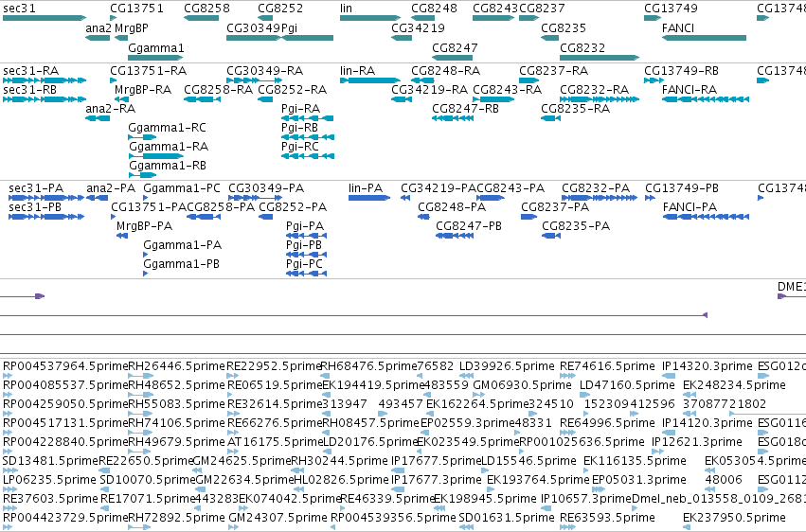Select the CG13749-PB protein feature
This screenshot has height=532, width=806.
[650, 198]
